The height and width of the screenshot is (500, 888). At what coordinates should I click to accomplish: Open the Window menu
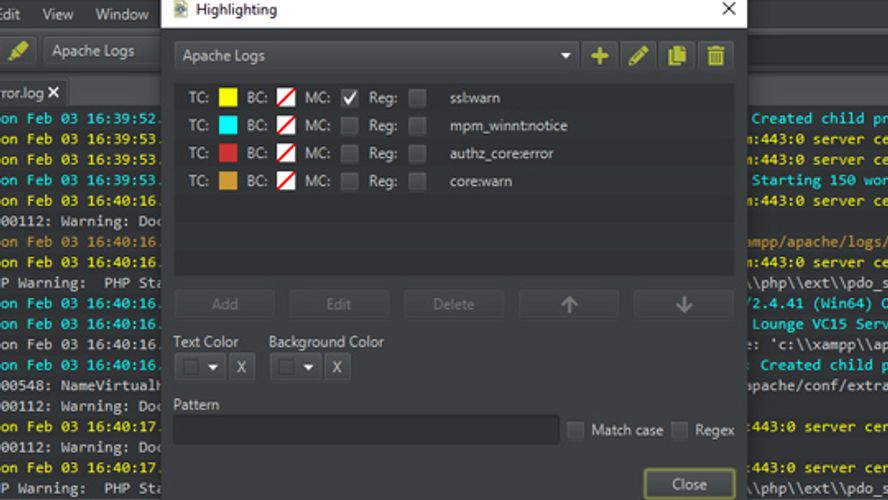[x=122, y=14]
